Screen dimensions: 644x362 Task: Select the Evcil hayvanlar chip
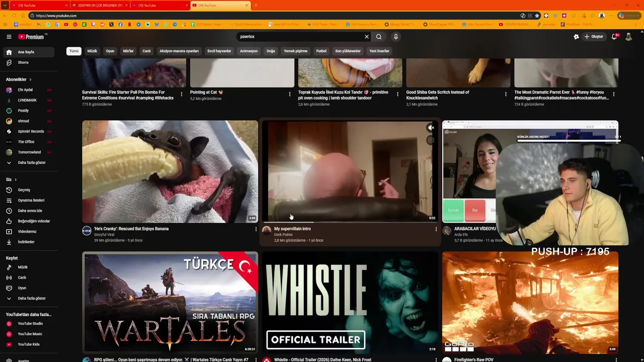[219, 51]
